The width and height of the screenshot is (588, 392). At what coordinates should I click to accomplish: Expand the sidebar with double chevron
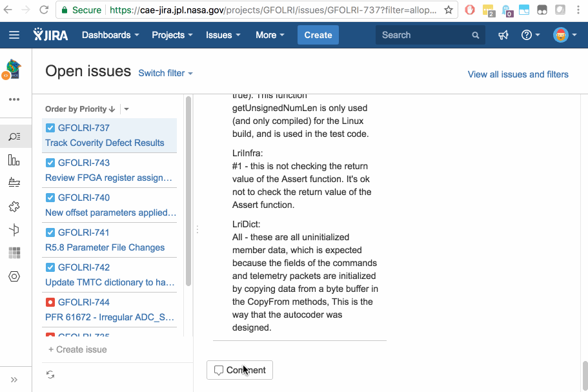pyautogui.click(x=14, y=380)
